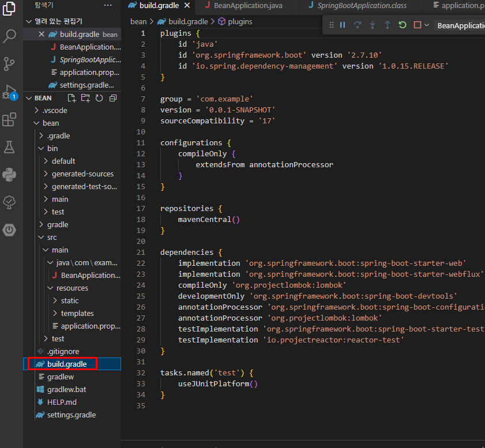Collapse the src folder
Viewport: 485px width, 448px height.
click(x=52, y=237)
